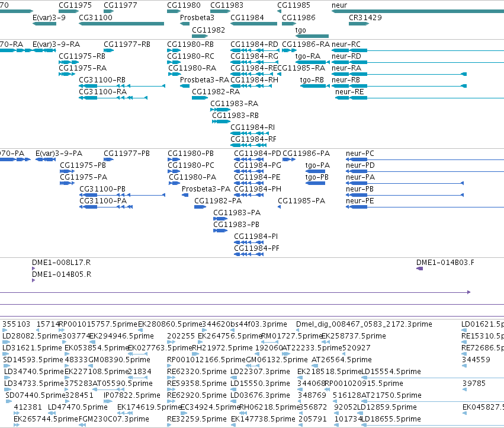
Task: Select protein Prosbeta3-PA
Action: click(x=206, y=189)
